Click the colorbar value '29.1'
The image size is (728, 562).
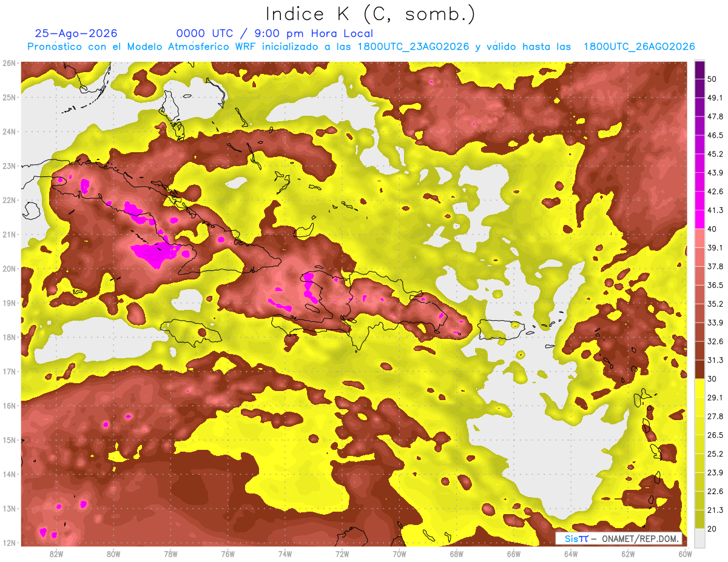715,397
